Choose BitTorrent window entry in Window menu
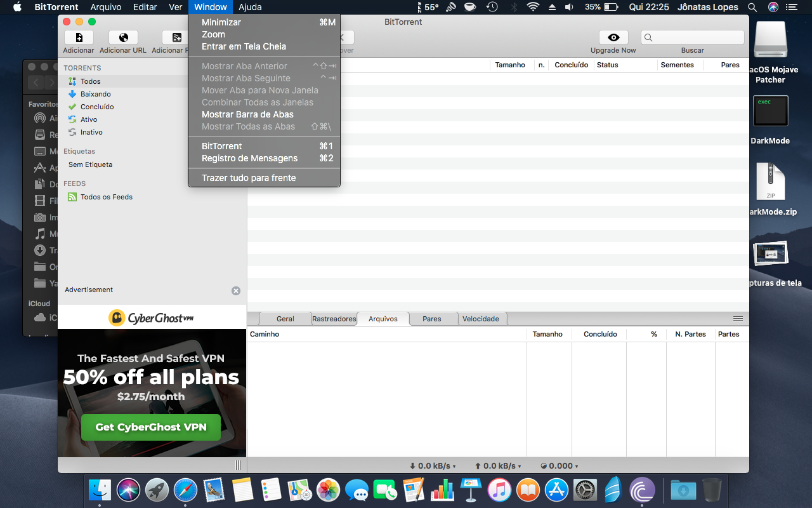 coord(265,146)
